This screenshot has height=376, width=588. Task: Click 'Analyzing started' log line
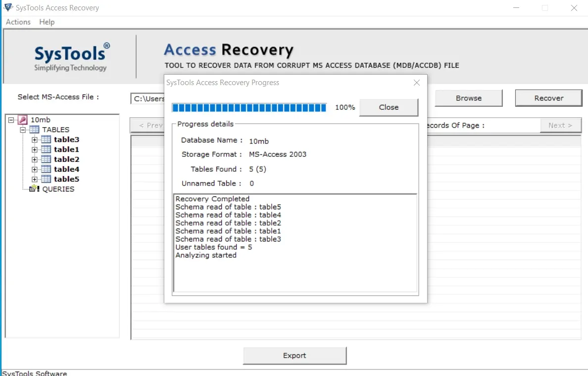coord(206,255)
